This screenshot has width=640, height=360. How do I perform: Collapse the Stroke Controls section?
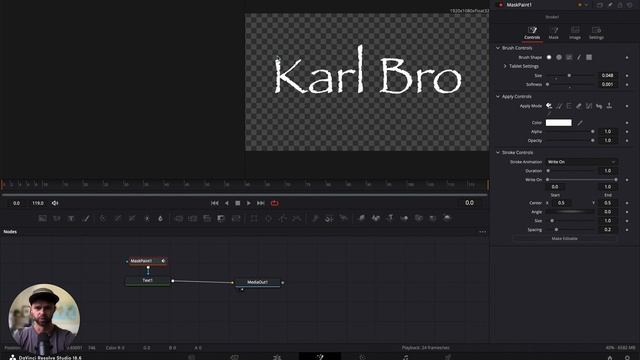pyautogui.click(x=498, y=153)
